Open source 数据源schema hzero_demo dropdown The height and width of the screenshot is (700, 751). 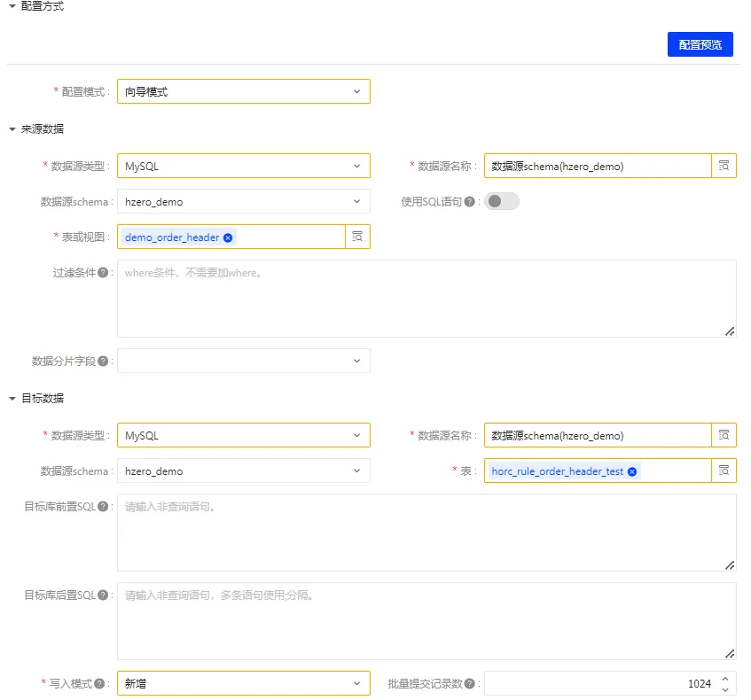coord(243,201)
